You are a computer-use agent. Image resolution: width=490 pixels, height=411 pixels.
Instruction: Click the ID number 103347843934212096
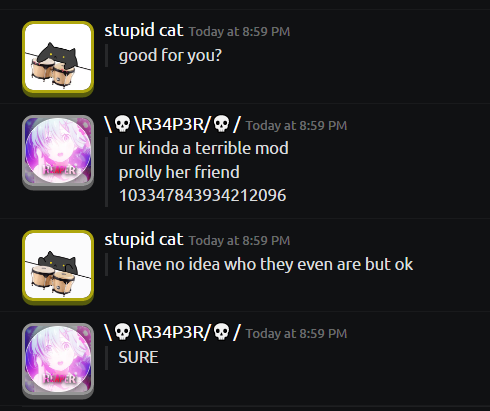[x=202, y=195]
